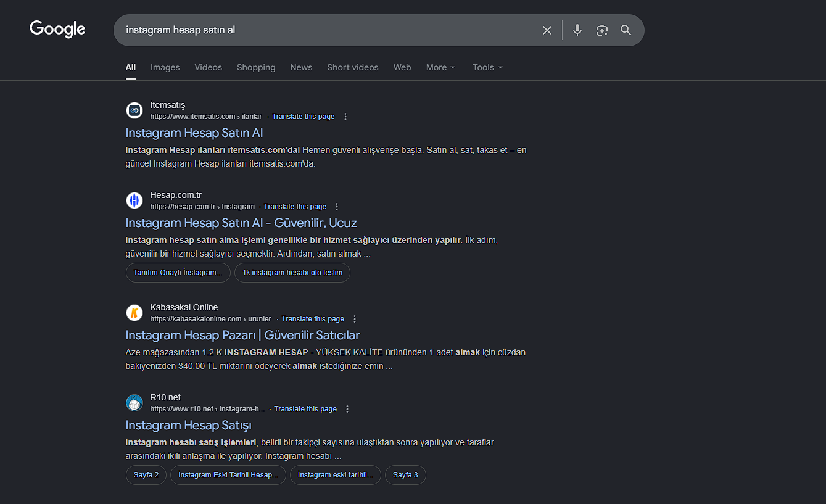This screenshot has width=826, height=504.
Task: Open 'Instagram Hesap Pazarı | Güvenilir Satıcılar' result
Action: [242, 335]
